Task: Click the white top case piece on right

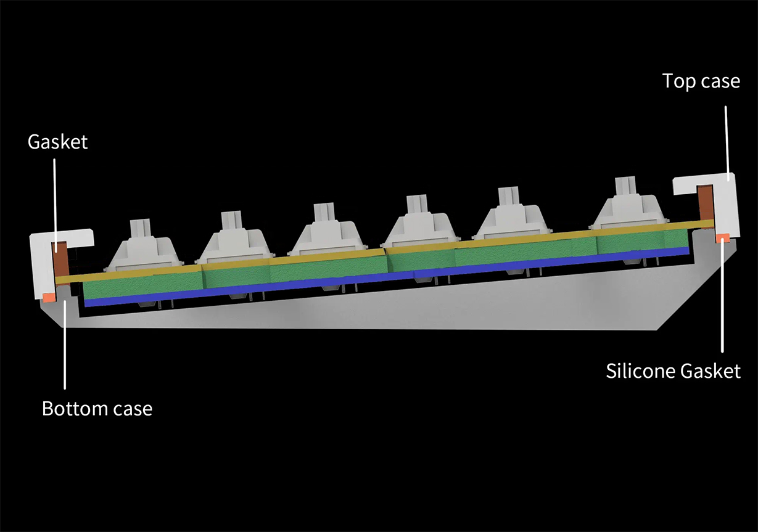Action: (727, 196)
